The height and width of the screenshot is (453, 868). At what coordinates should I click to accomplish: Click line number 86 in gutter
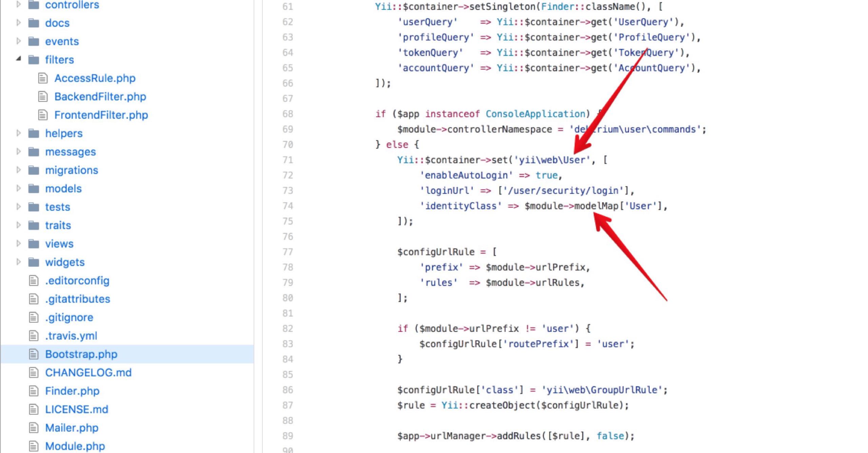coord(288,390)
